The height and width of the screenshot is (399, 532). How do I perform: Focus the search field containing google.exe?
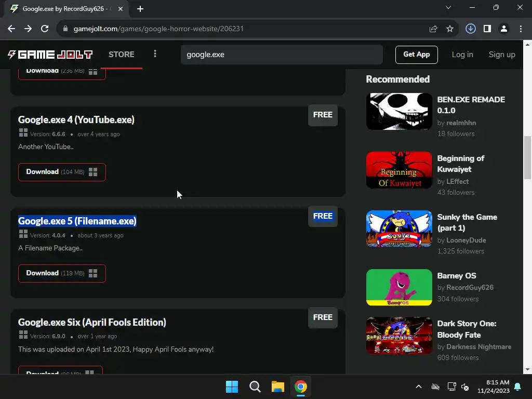coord(282,55)
